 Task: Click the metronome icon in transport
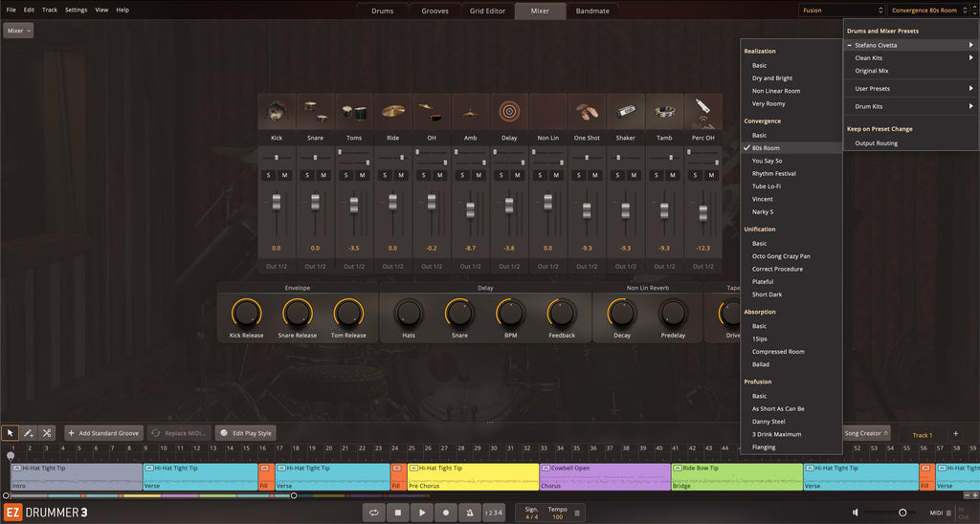(469, 513)
